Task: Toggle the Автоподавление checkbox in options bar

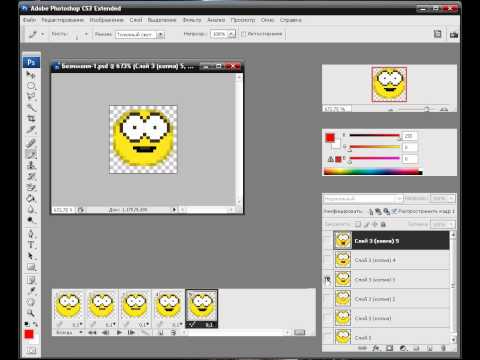Action: [x=243, y=34]
